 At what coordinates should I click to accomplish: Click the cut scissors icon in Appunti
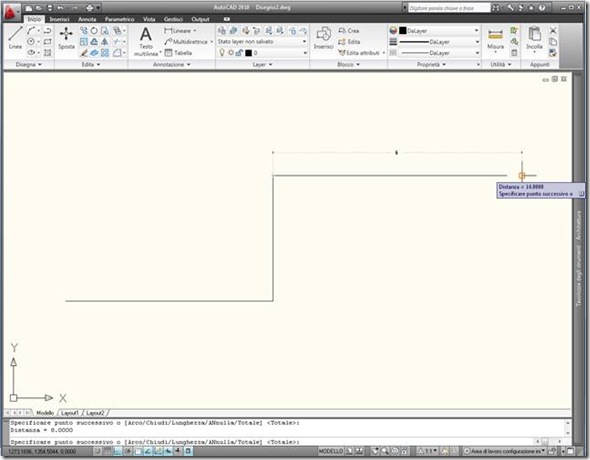tap(553, 31)
